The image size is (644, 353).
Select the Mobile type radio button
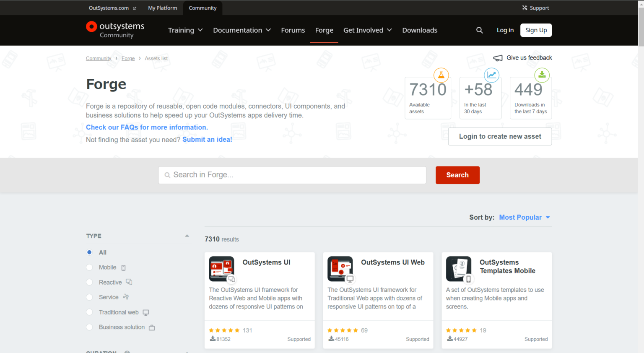89,267
